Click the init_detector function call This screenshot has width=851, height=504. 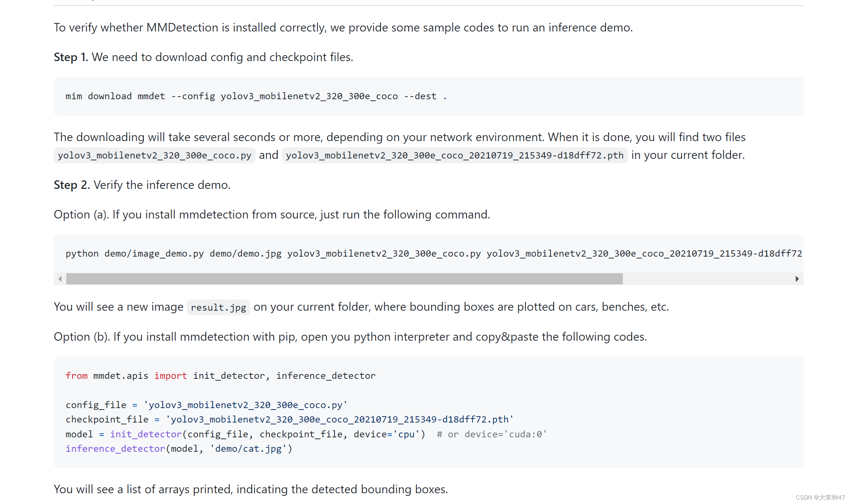(x=146, y=434)
